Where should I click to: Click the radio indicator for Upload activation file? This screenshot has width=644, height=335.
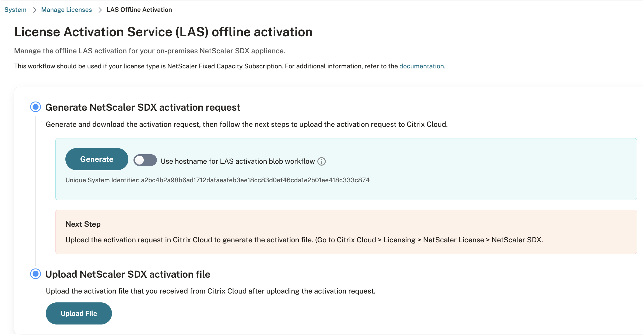[35, 274]
